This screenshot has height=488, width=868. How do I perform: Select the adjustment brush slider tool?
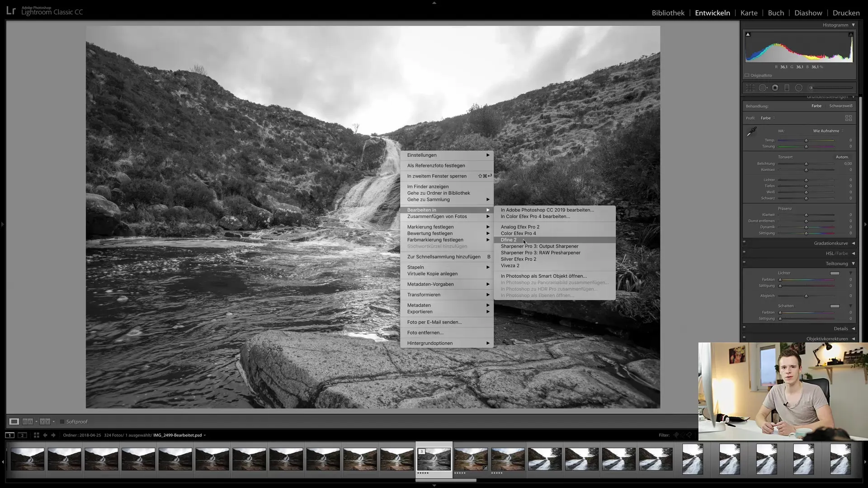[831, 88]
